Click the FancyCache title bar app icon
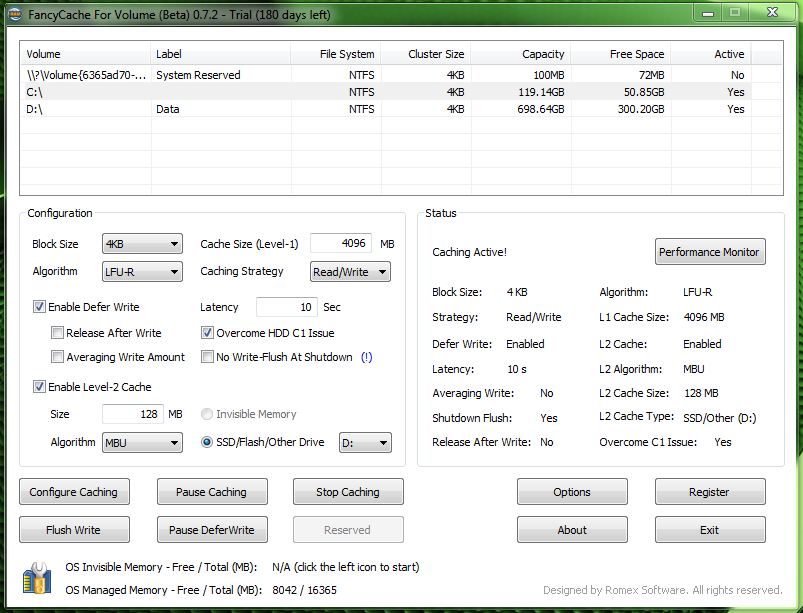This screenshot has height=613, width=803. point(14,14)
